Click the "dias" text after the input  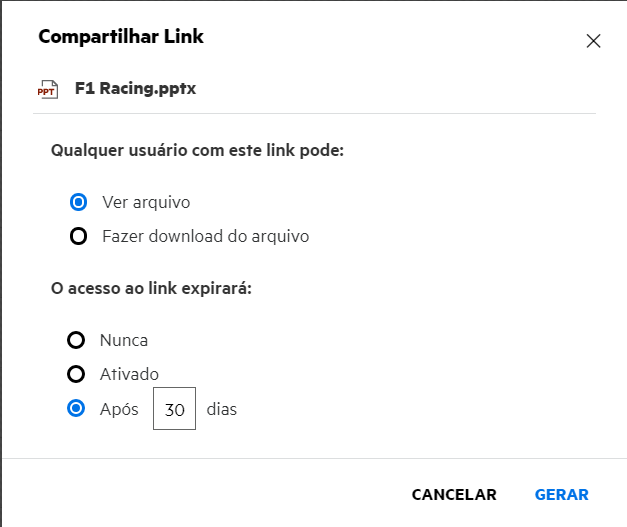[222, 409]
